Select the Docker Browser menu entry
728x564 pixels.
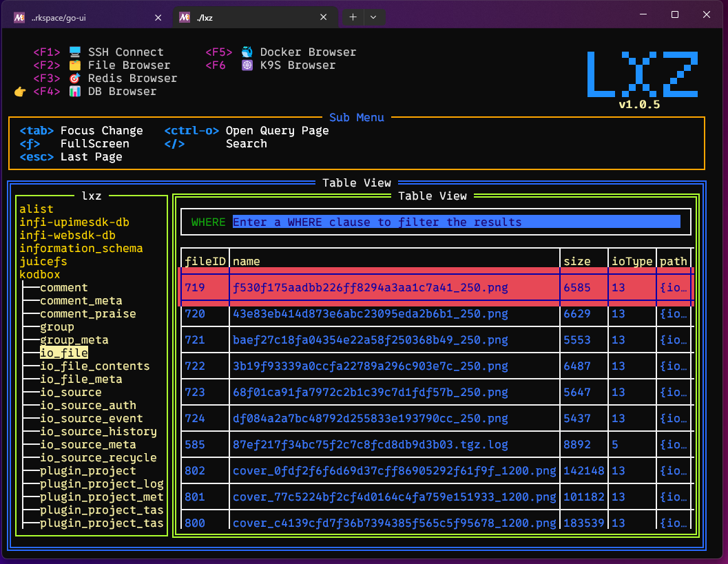click(281, 52)
